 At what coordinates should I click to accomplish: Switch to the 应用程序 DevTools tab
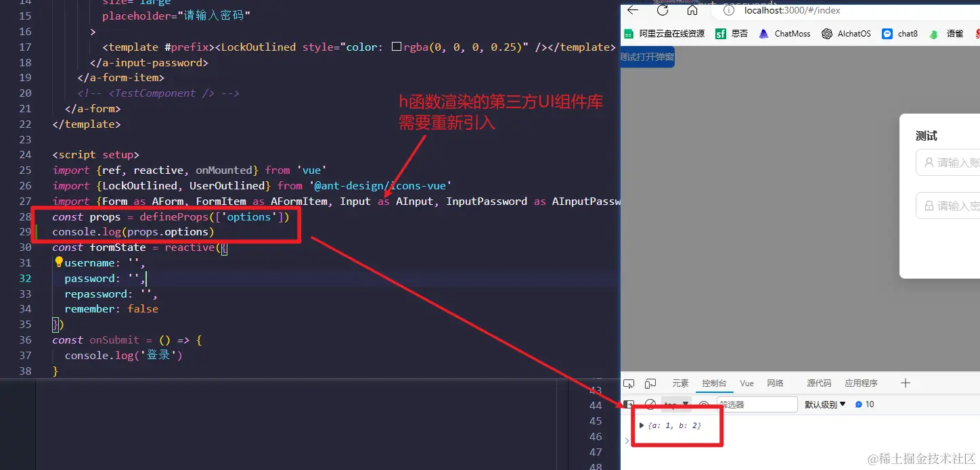[x=862, y=383]
